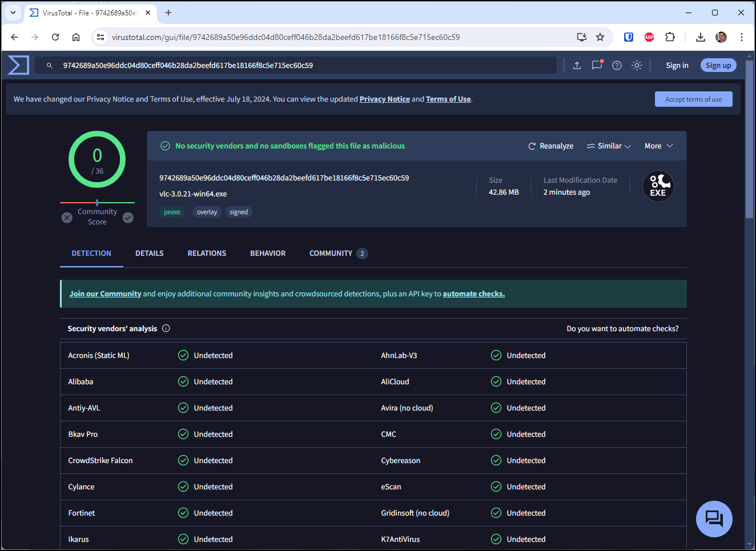756x551 pixels.
Task: Click the site information icon in address bar
Action: [x=100, y=37]
